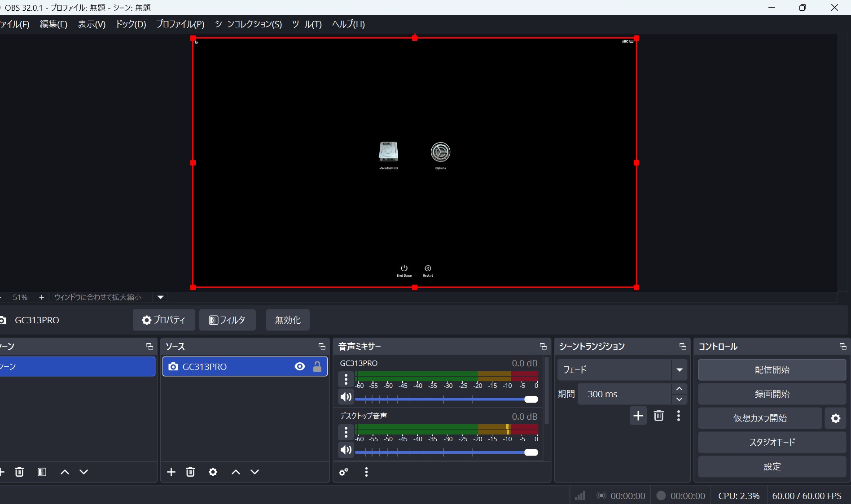The image size is (851, 504).
Task: Add a new source with plus icon
Action: click(171, 472)
